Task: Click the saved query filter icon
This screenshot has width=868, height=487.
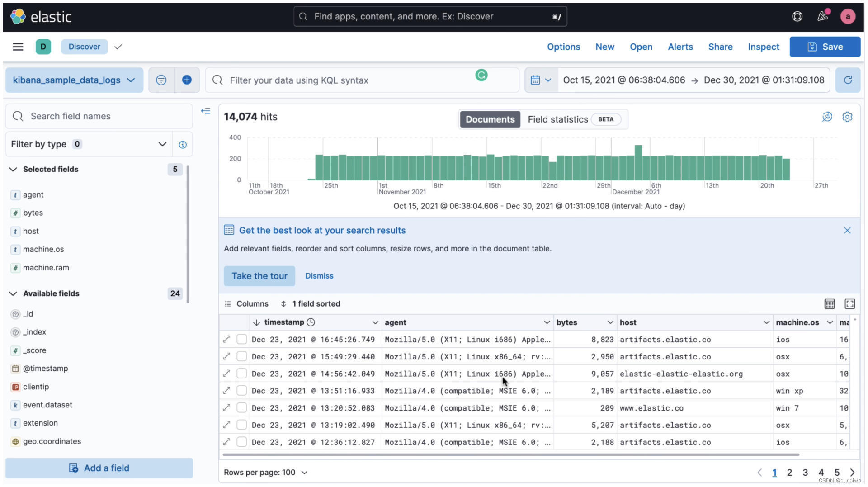Action: [161, 80]
